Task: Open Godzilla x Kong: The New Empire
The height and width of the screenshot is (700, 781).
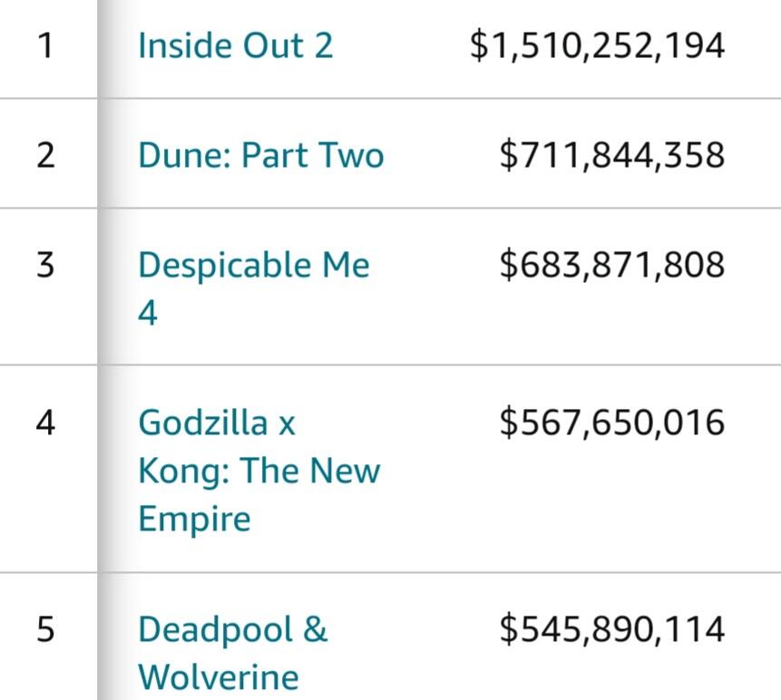Action: 259,471
